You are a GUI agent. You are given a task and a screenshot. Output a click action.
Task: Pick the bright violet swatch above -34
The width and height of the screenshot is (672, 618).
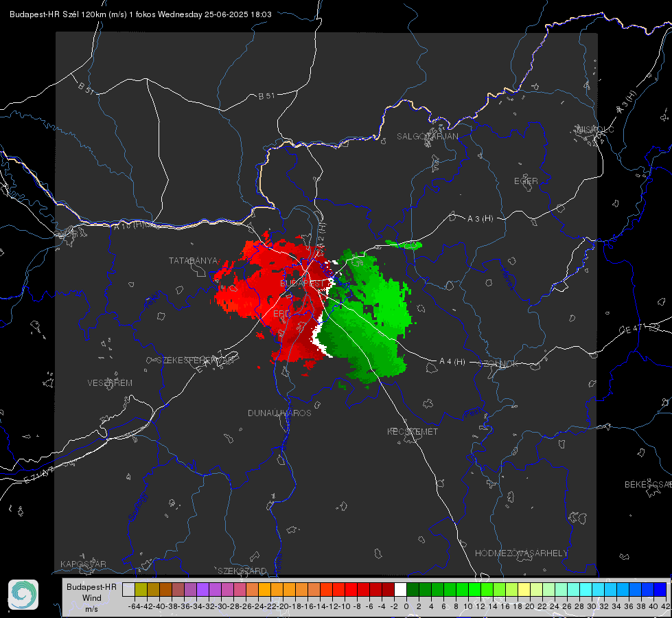[x=202, y=589]
